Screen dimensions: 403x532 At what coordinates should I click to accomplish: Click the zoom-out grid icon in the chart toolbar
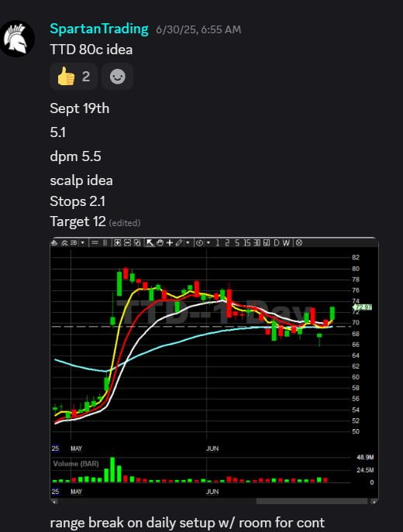pos(127,243)
